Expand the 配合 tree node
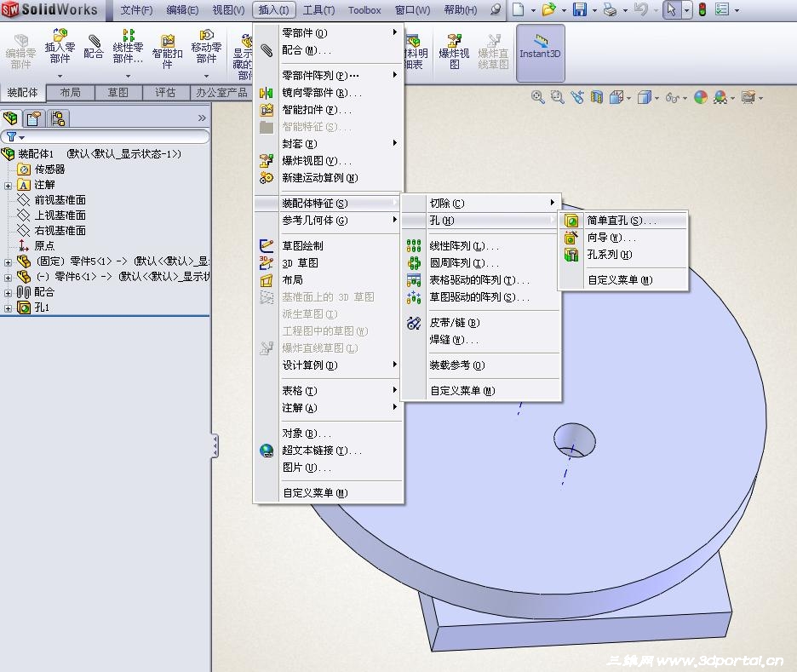Image resolution: width=797 pixels, height=672 pixels. click(8, 293)
